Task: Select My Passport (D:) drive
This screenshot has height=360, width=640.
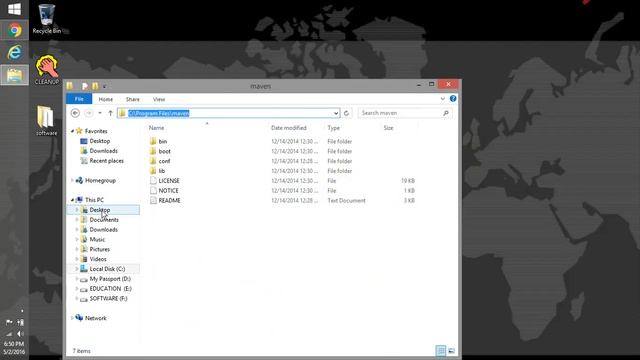Action: click(110, 279)
